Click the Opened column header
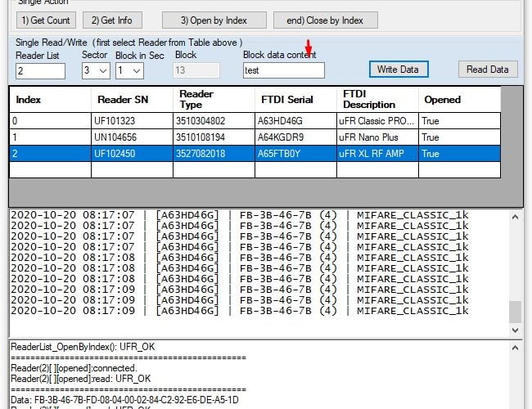The width and height of the screenshot is (532, 409). coord(459,99)
